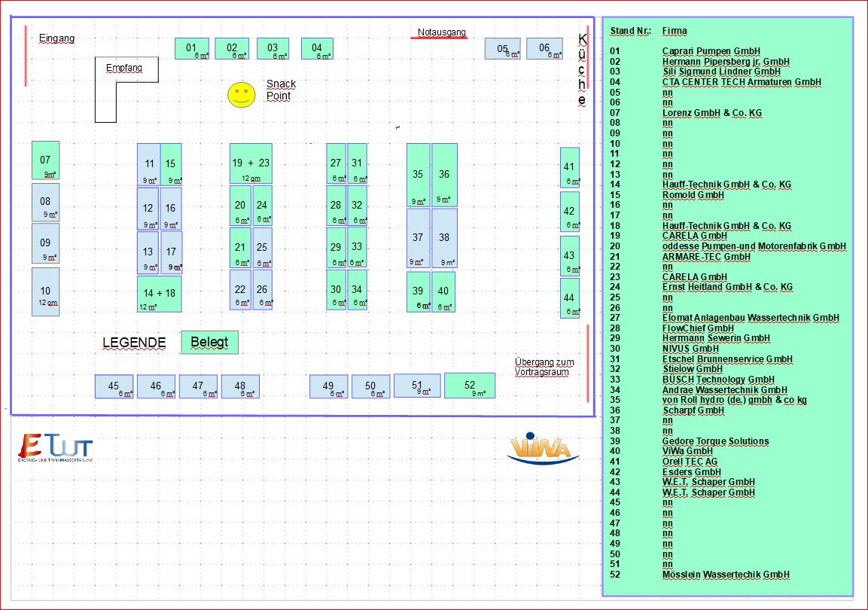Select booth 09 box
868x610 pixels.
point(45,243)
